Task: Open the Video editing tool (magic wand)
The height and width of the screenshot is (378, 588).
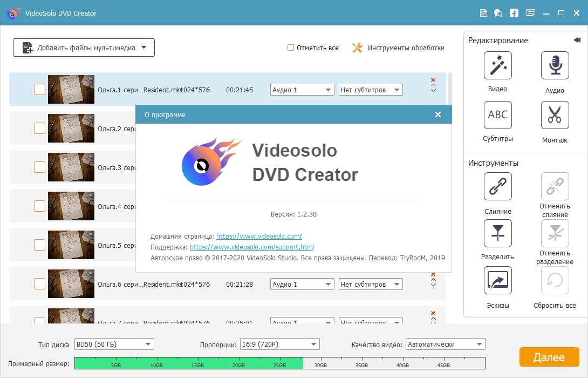Action: 497,66
